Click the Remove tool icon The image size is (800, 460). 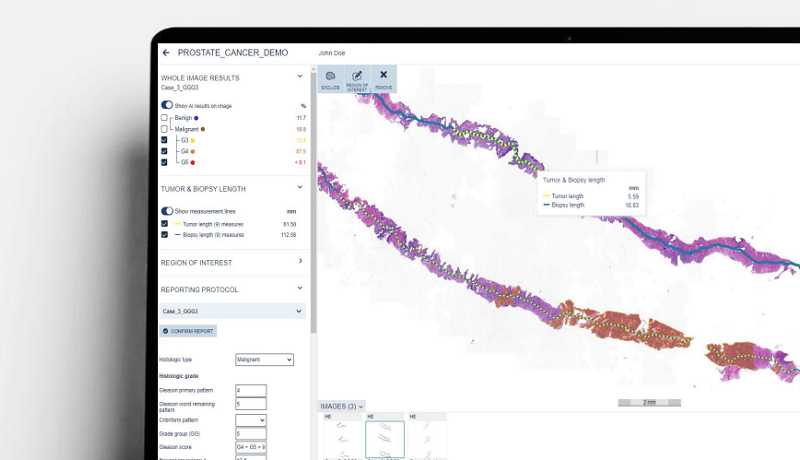(x=383, y=79)
